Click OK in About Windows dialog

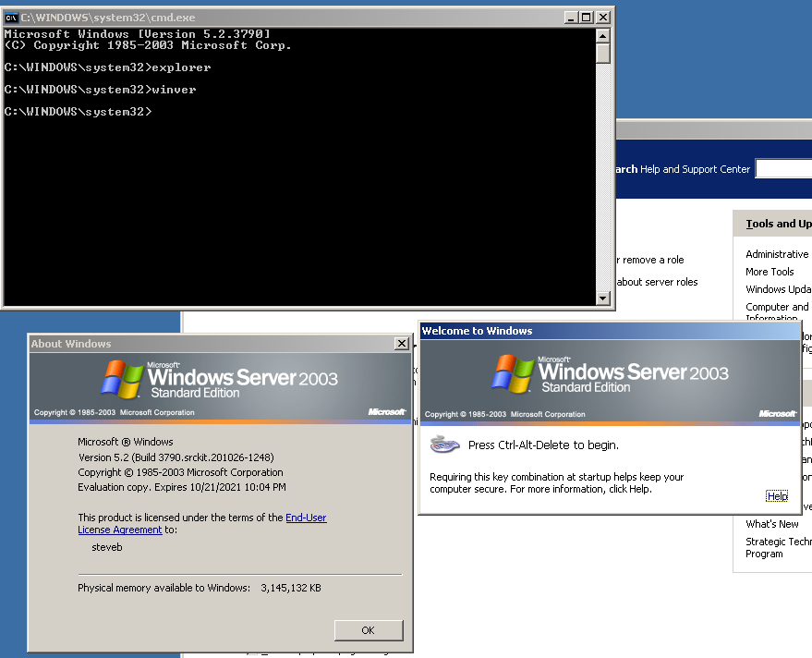(369, 630)
